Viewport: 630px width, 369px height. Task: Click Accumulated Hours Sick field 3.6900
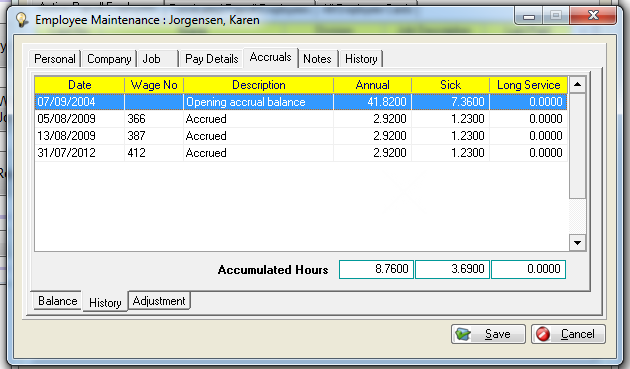[x=452, y=269]
